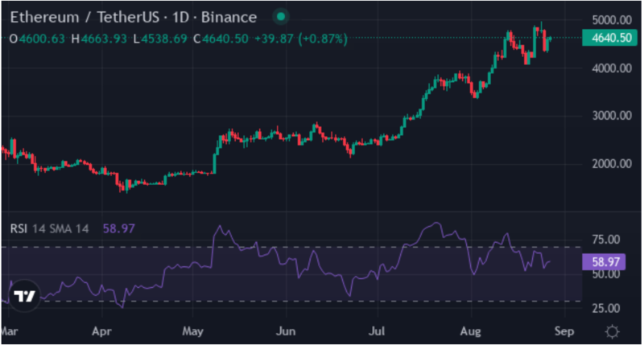644x345 pixels.
Task: Click the TradingView logo in the RSI pane
Action: pos(25,295)
